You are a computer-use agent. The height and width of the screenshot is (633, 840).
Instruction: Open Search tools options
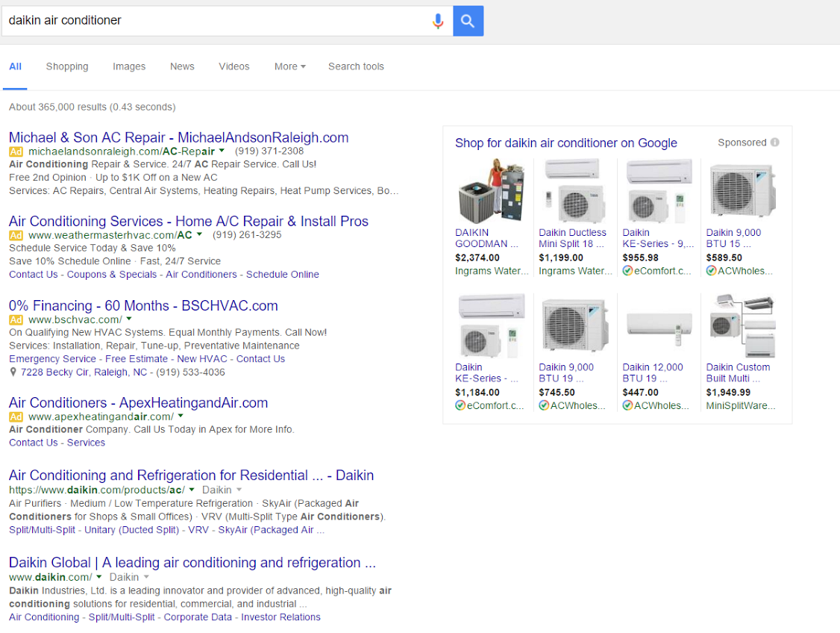tap(357, 66)
